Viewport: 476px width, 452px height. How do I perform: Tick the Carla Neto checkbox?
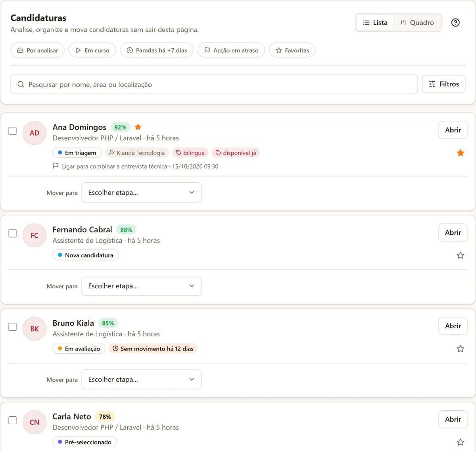[13, 420]
